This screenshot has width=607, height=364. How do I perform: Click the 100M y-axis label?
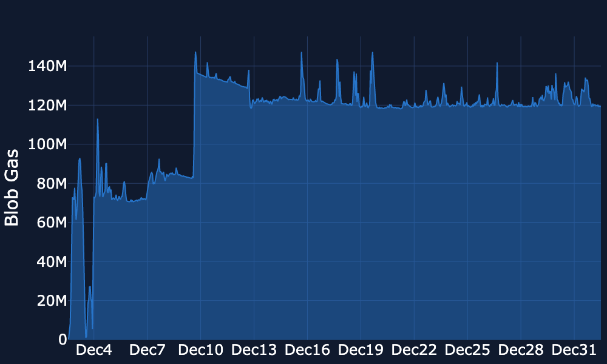point(47,144)
